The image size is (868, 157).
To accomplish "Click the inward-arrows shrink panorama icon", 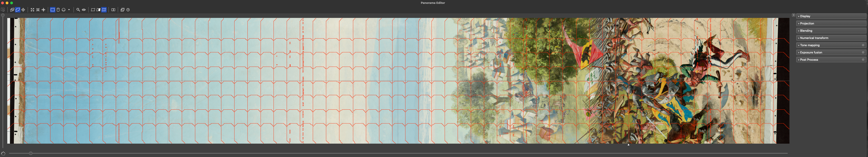I will click(x=38, y=10).
